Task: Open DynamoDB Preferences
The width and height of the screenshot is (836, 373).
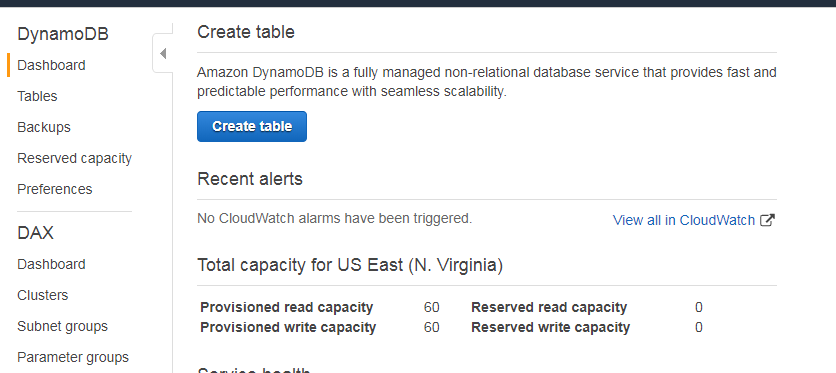Action: tap(54, 189)
